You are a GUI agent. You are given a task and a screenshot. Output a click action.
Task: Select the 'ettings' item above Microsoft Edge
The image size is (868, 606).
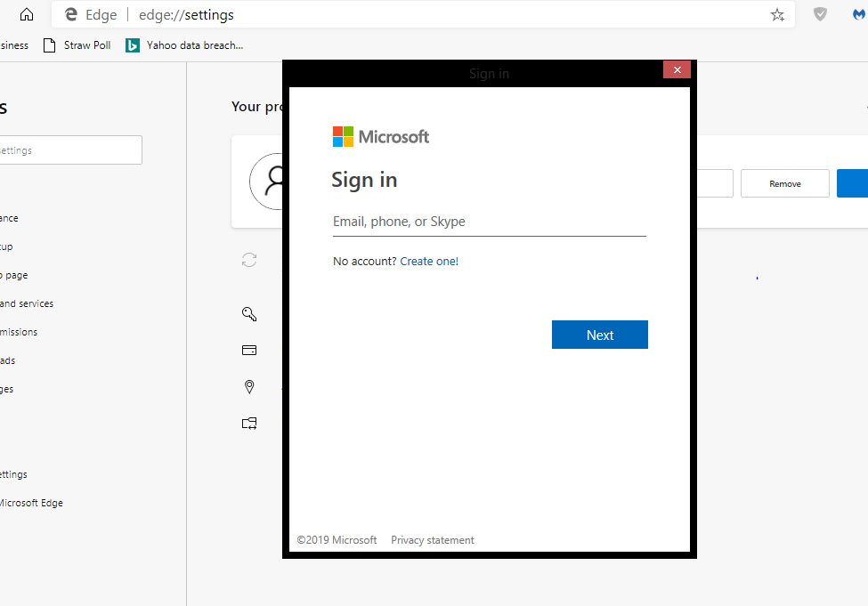[x=14, y=474]
